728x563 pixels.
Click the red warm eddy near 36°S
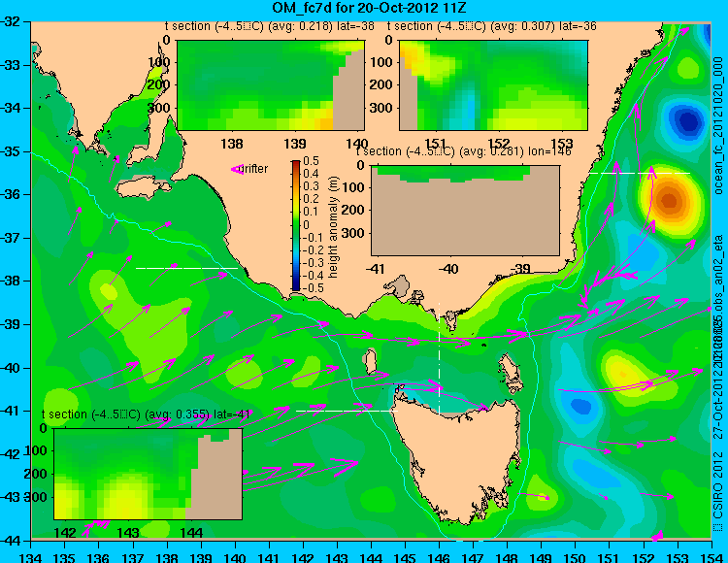click(669, 201)
